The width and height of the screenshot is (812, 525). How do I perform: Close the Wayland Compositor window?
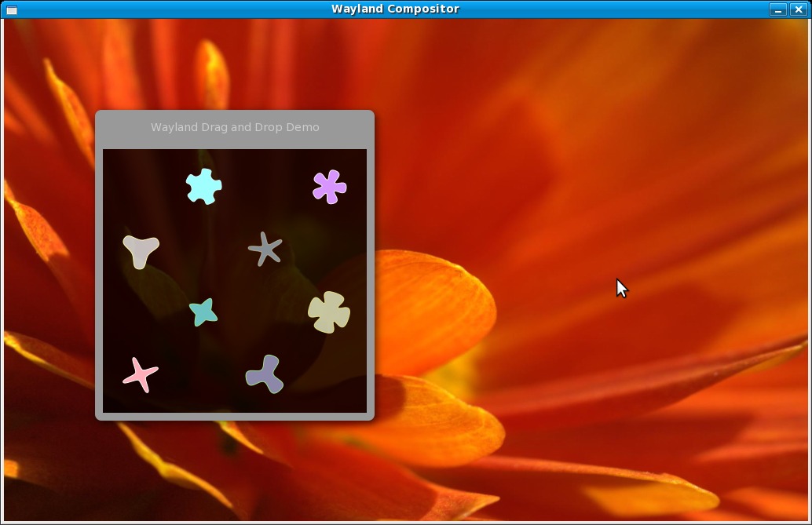[x=799, y=9]
